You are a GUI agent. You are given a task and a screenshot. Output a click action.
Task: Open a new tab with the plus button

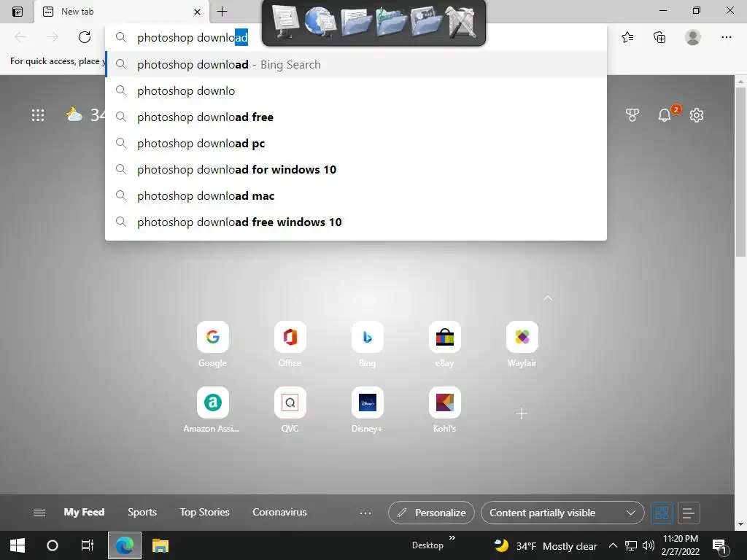point(222,12)
